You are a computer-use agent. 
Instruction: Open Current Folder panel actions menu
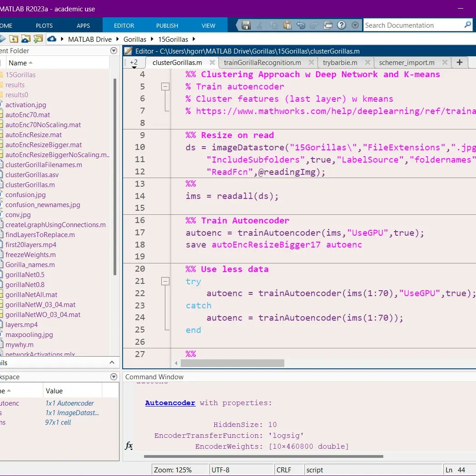tap(114, 51)
